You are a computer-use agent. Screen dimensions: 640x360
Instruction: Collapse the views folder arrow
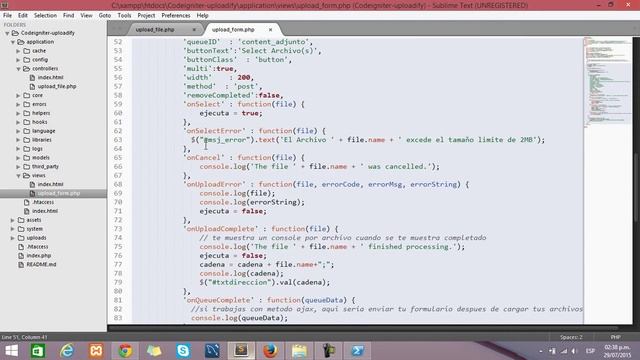[x=18, y=176]
